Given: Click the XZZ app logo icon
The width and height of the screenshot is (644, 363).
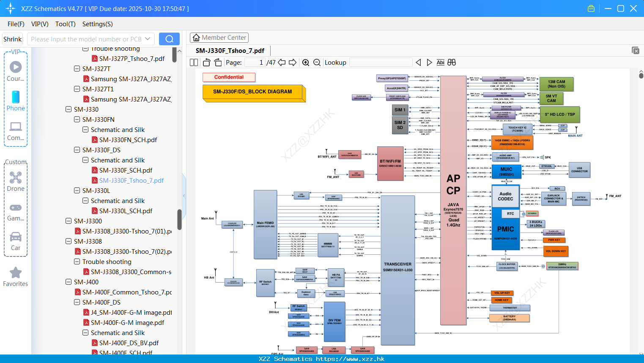Looking at the screenshot, I should [x=11, y=8].
